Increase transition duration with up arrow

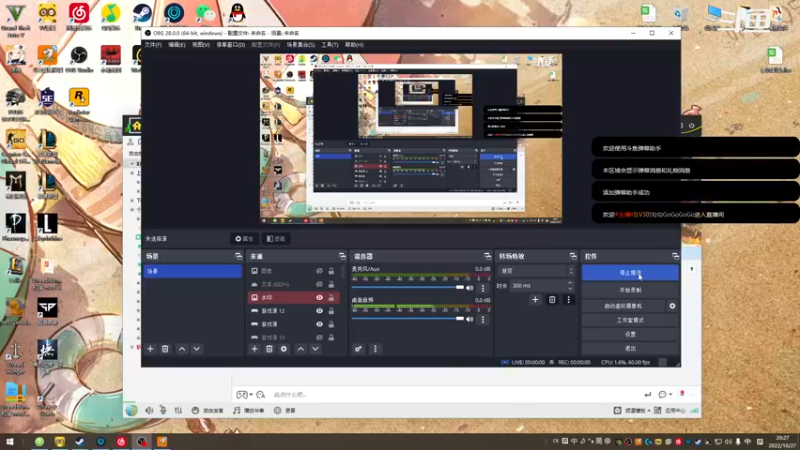(570, 283)
